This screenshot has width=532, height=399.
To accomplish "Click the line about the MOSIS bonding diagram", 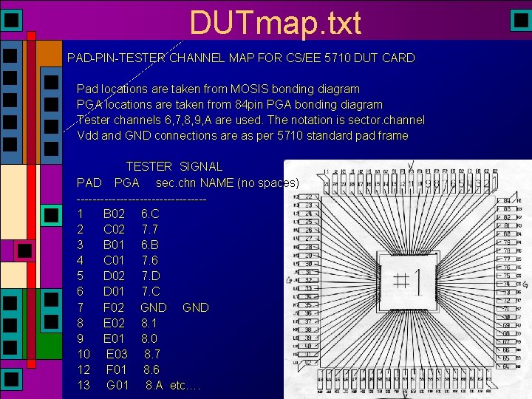I will click(218, 89).
